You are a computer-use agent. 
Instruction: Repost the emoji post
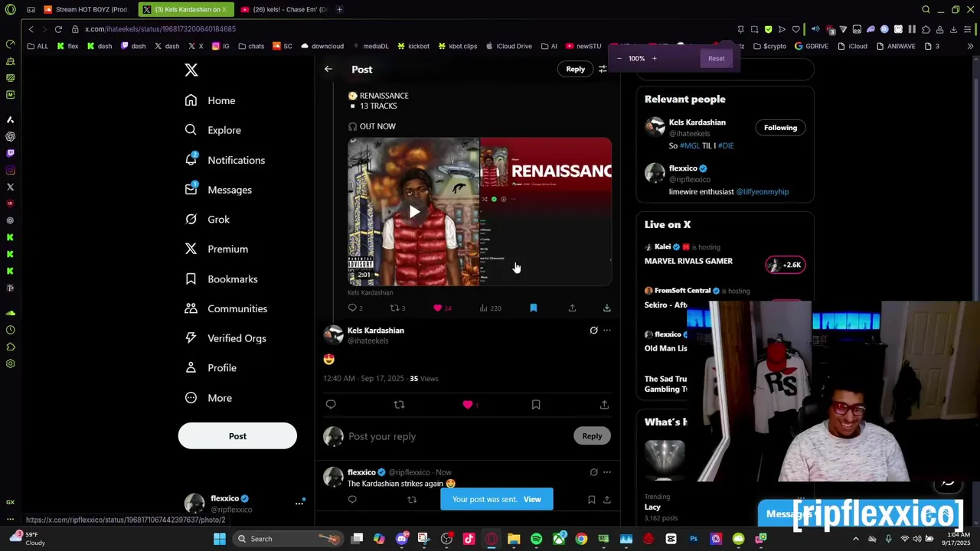coord(399,404)
